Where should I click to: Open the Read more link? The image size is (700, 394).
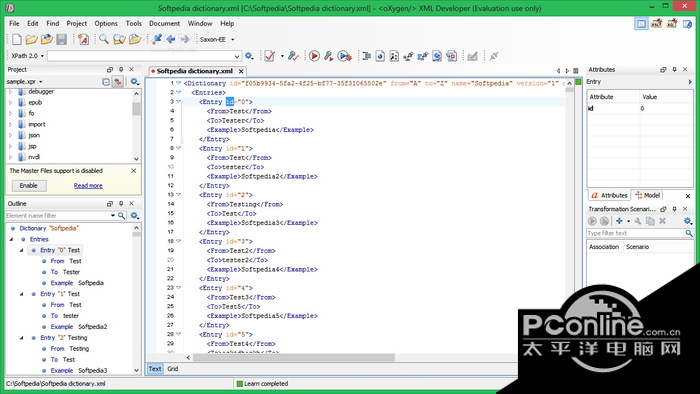(88, 186)
